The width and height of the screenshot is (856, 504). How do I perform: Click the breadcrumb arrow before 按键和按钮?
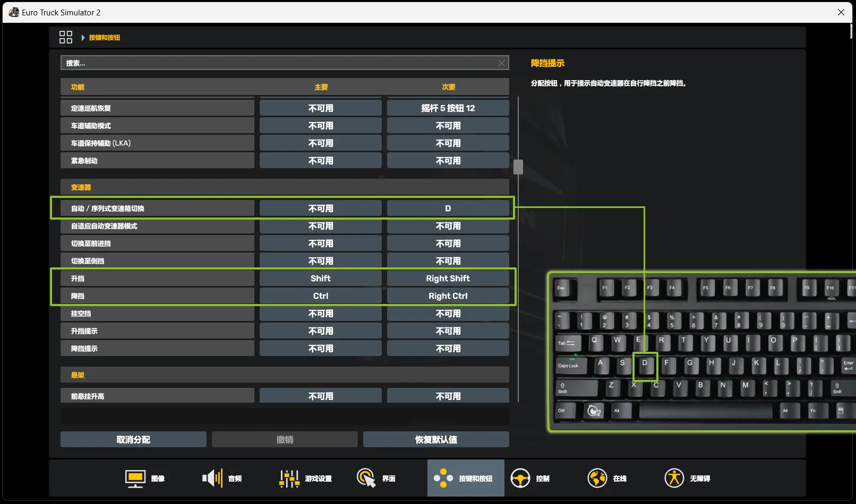[x=83, y=38]
